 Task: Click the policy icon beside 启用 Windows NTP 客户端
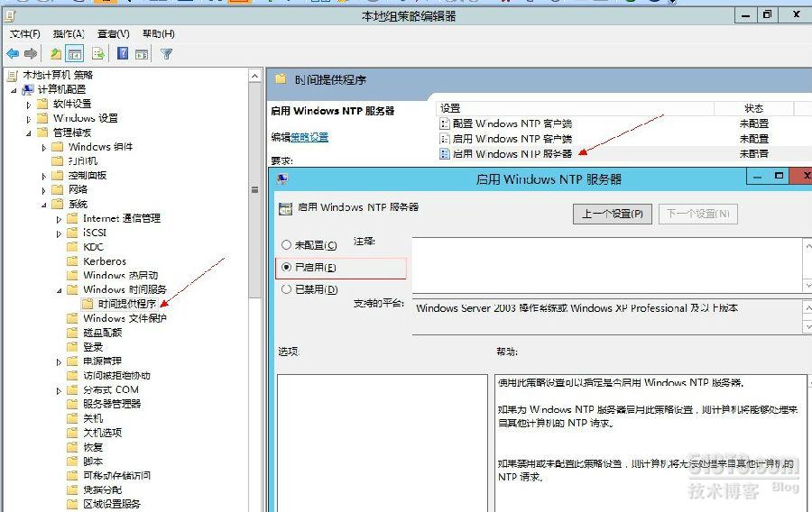pos(444,139)
